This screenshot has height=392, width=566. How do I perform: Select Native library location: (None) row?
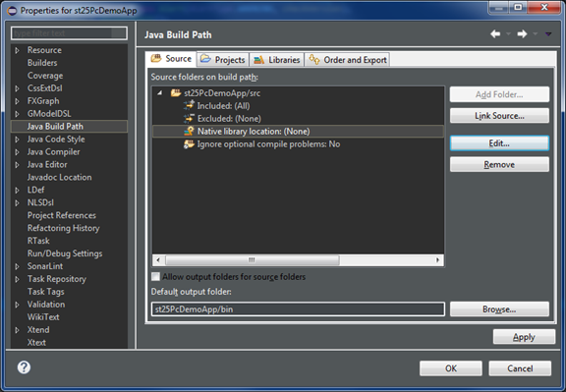[298, 132]
